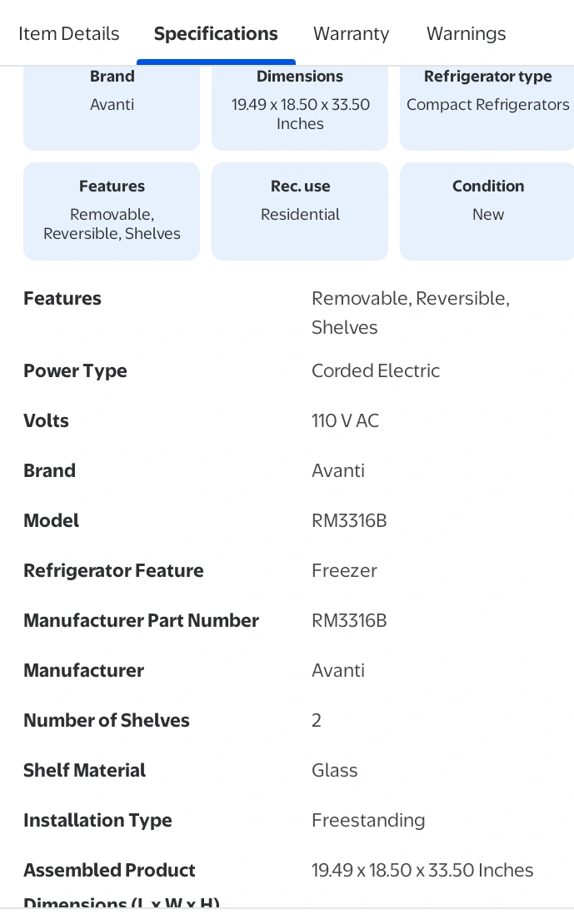Click the 110 V AC volts value
574x924 pixels.
[345, 421]
